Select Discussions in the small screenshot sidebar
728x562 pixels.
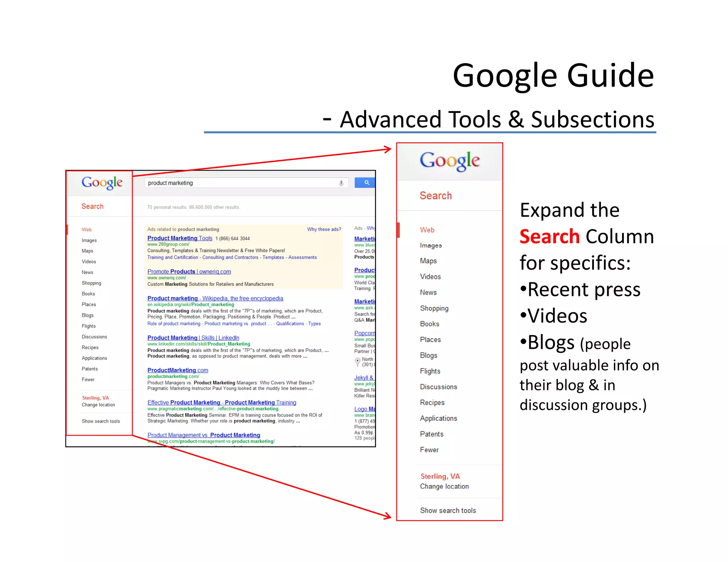(x=94, y=337)
